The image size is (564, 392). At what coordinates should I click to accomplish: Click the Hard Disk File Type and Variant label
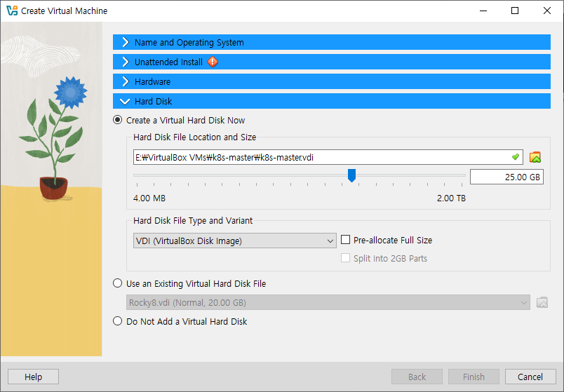tap(193, 220)
